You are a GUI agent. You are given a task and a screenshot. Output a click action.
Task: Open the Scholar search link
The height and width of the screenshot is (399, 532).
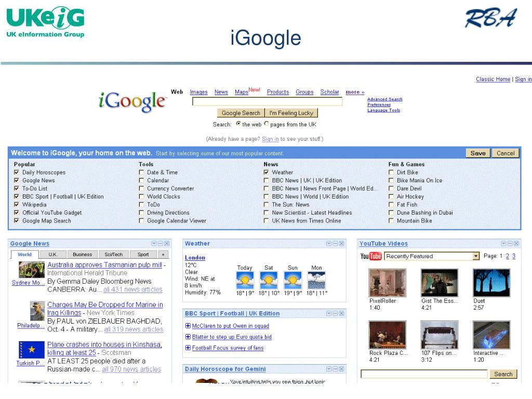click(329, 92)
